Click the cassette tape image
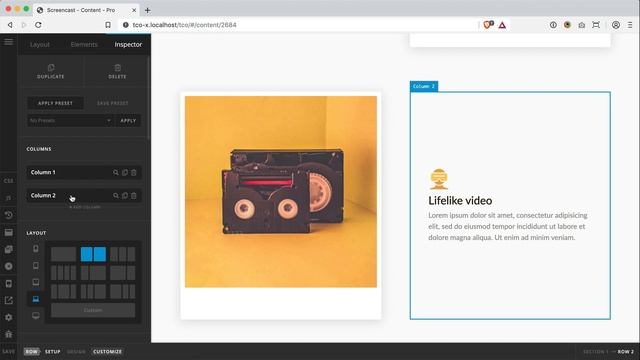The image size is (640, 360). click(281, 191)
